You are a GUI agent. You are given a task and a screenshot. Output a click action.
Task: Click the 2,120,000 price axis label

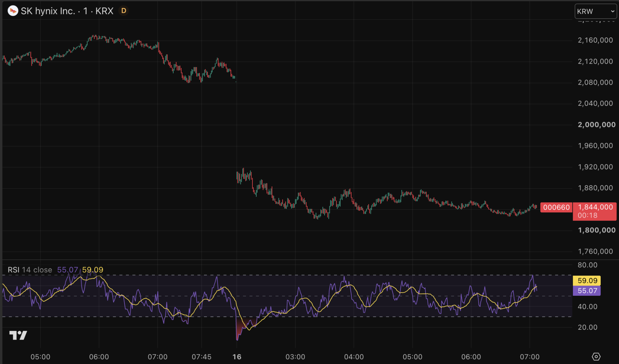tap(595, 61)
